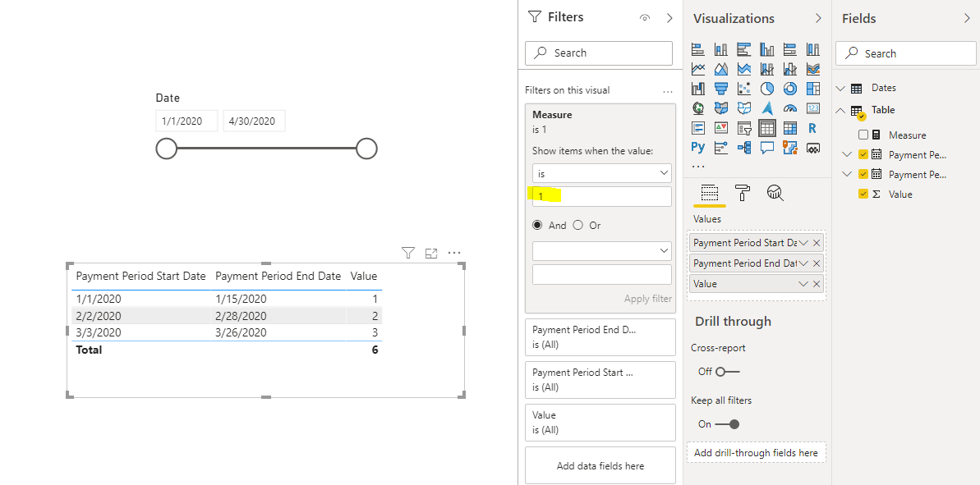The height and width of the screenshot is (485, 980).
Task: Select the matrix visual icon
Action: (790, 128)
